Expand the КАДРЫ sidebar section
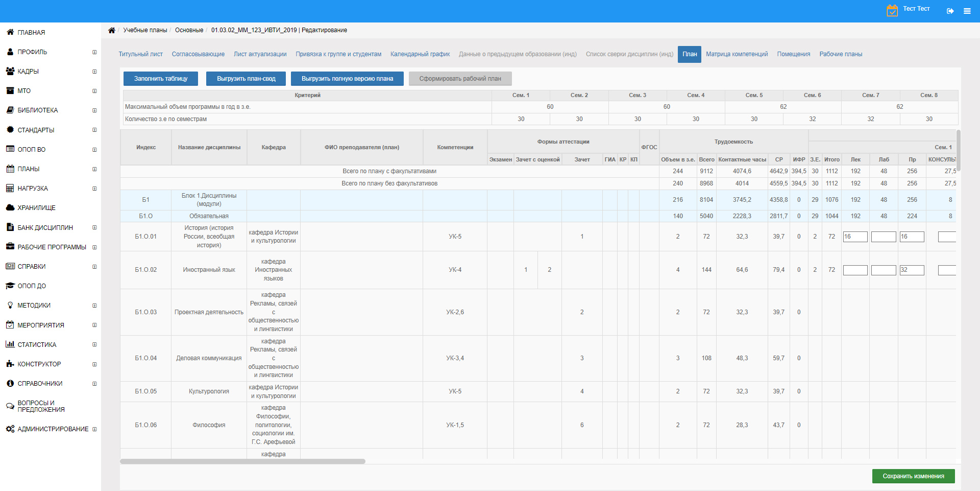The height and width of the screenshot is (491, 980). click(94, 72)
